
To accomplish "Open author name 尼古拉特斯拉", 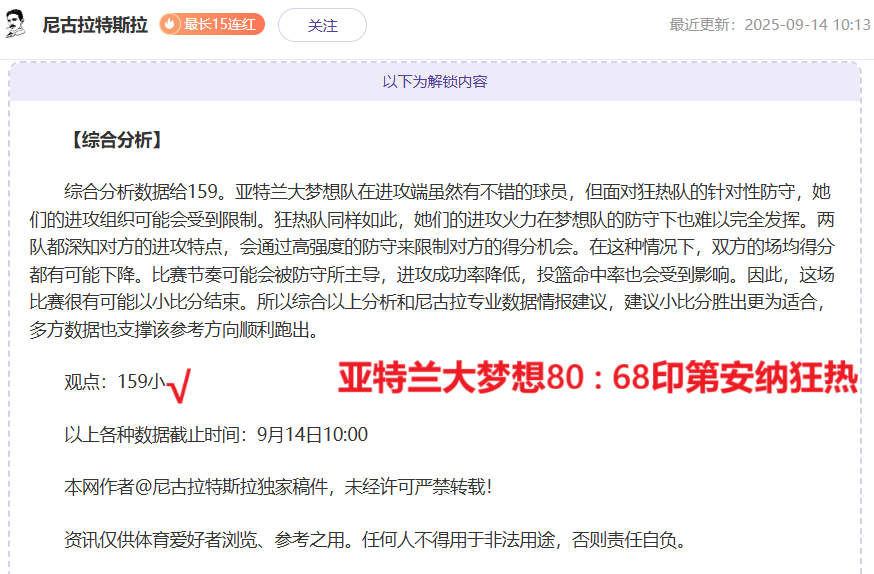I will [x=95, y=25].
